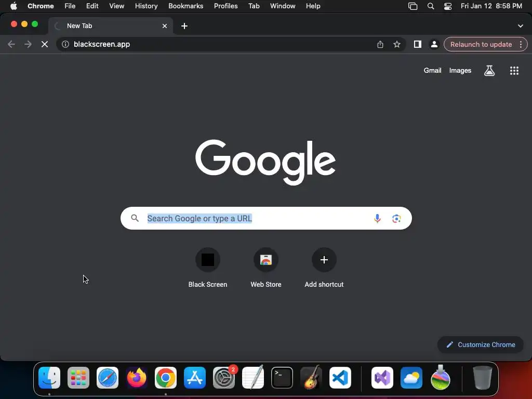532x399 pixels.
Task: Open the Tab menu
Action: 254,6
